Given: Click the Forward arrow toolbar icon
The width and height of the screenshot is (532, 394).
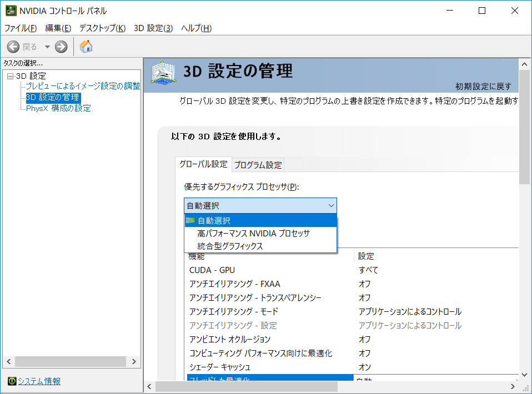Looking at the screenshot, I should tap(61, 47).
